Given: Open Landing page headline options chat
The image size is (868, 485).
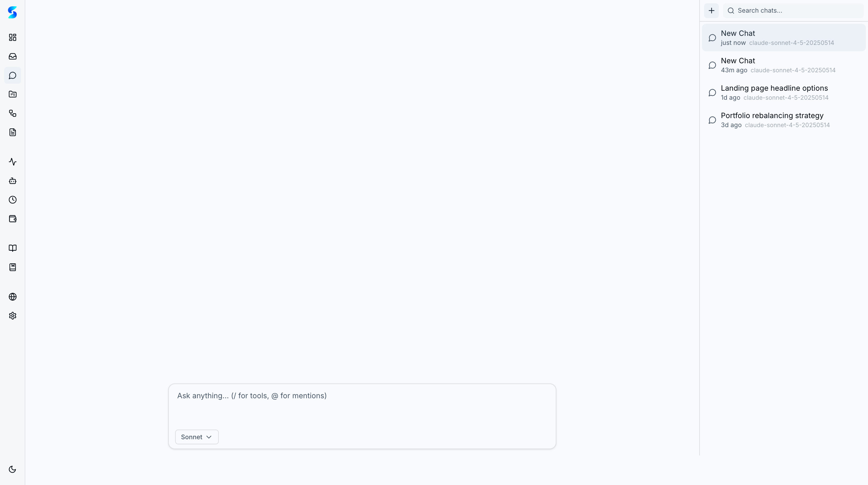Looking at the screenshot, I should pos(784,92).
